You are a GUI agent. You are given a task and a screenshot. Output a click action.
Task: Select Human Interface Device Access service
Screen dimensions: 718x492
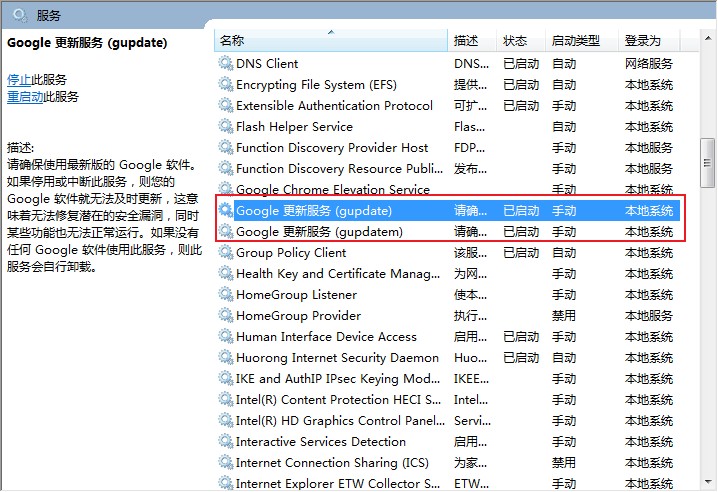[326, 337]
